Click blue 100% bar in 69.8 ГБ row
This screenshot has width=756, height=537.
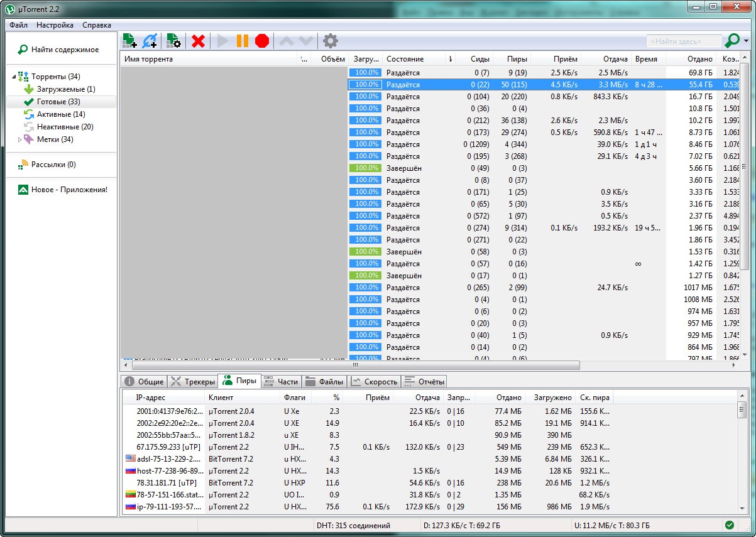pos(365,73)
